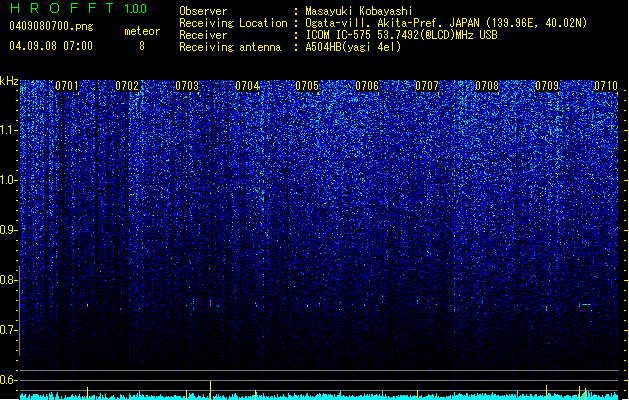629x400 pixels.
Task: Click the 0702 time marker
Action: [127, 86]
